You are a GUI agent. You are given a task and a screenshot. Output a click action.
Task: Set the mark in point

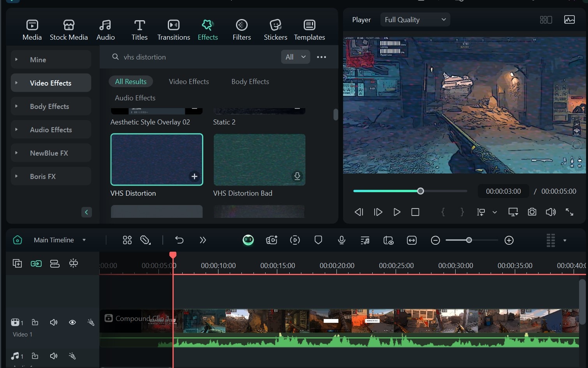click(443, 212)
